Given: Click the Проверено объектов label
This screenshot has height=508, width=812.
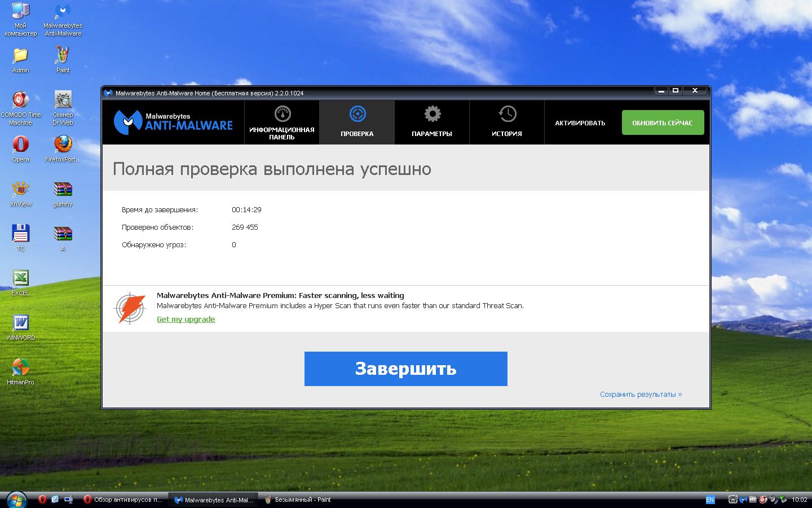Looking at the screenshot, I should [x=157, y=227].
